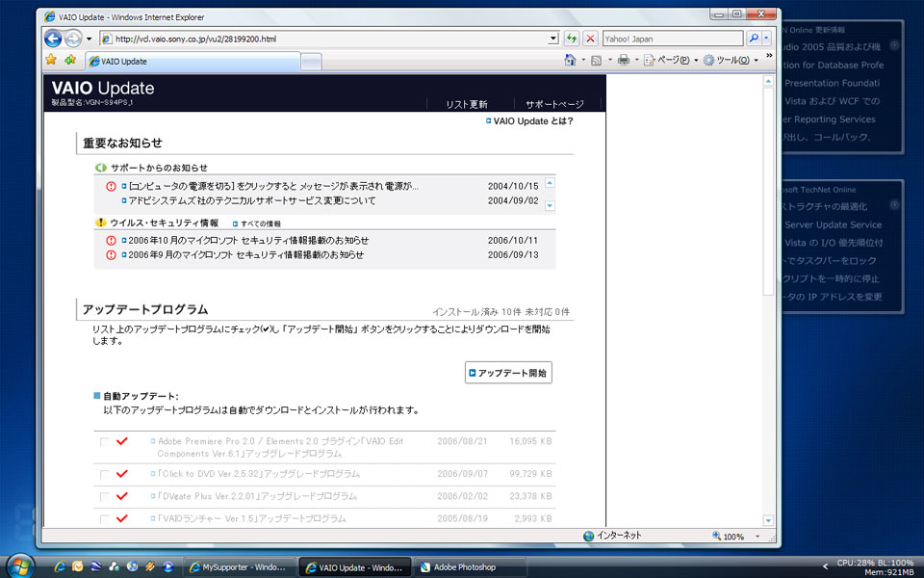
Task: Check the VAIOランチャー Ver.1.5 checkbox
Action: (104, 519)
